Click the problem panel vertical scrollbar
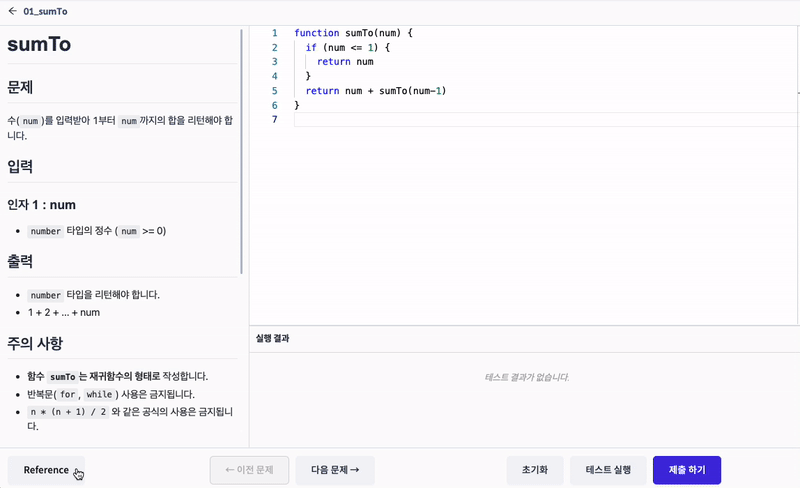Viewport: 800px width, 488px height. click(x=241, y=152)
